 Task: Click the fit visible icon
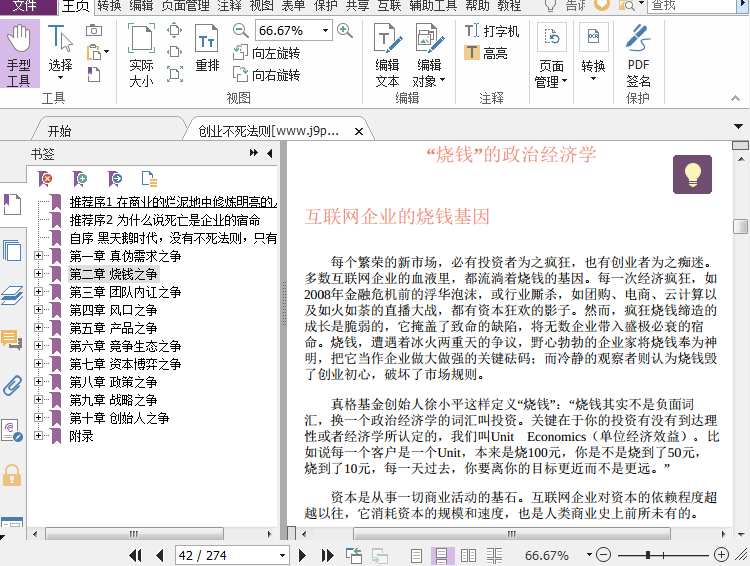(x=175, y=74)
